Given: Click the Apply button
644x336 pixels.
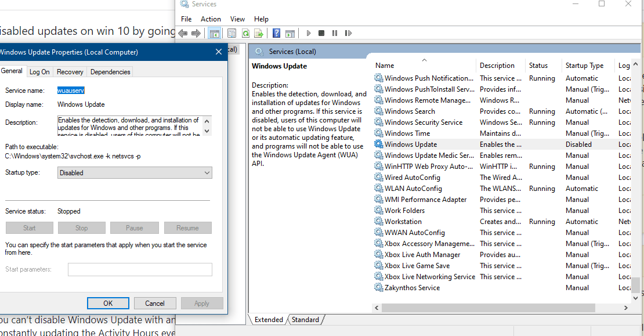Looking at the screenshot, I should point(202,303).
